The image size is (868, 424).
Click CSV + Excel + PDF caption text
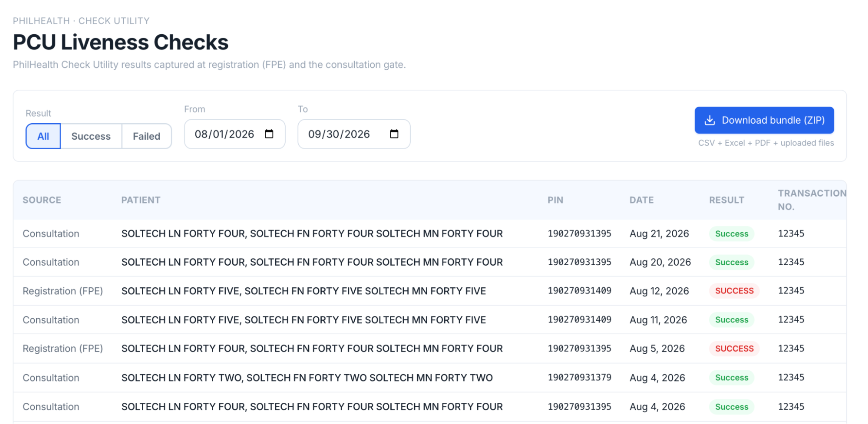766,143
